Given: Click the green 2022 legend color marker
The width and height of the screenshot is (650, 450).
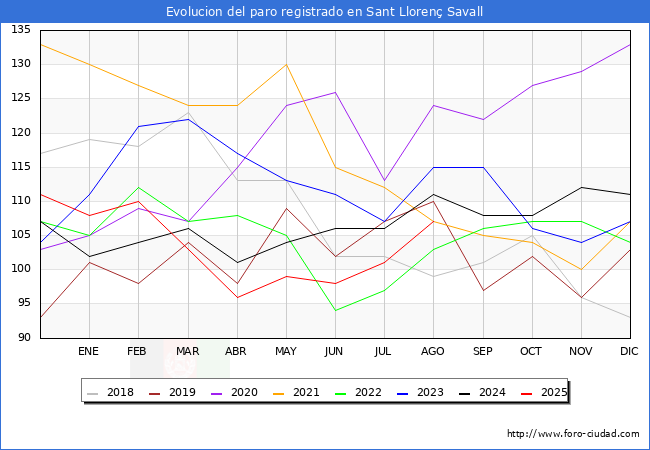Looking at the screenshot, I should pos(340,393).
